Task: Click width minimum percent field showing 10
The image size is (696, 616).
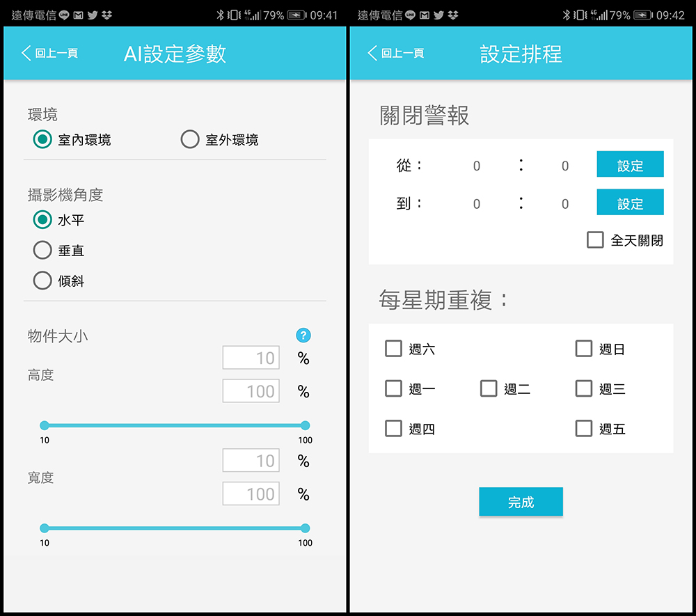Action: click(251, 460)
